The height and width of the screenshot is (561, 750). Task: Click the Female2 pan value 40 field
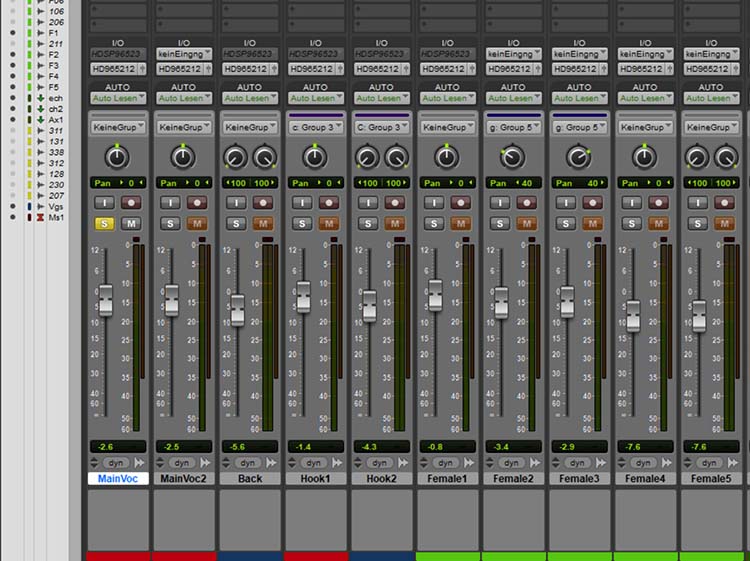tap(513, 183)
